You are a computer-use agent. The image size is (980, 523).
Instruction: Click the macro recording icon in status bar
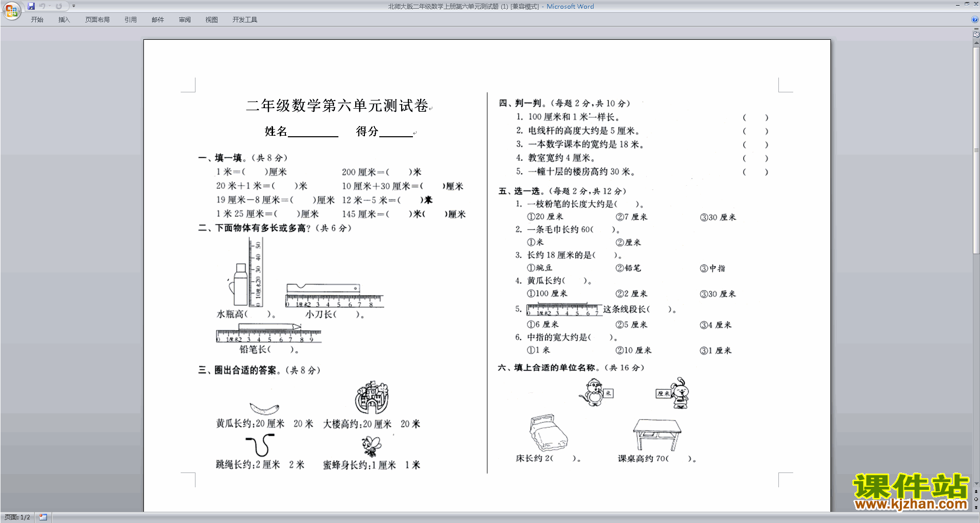point(43,517)
